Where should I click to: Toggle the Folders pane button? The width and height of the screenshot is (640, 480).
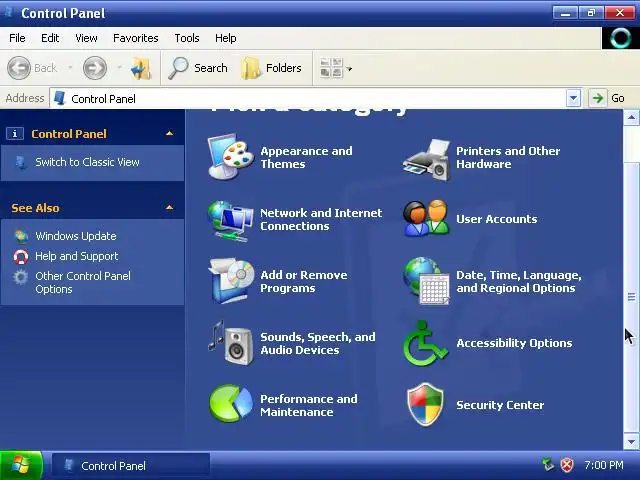[271, 68]
